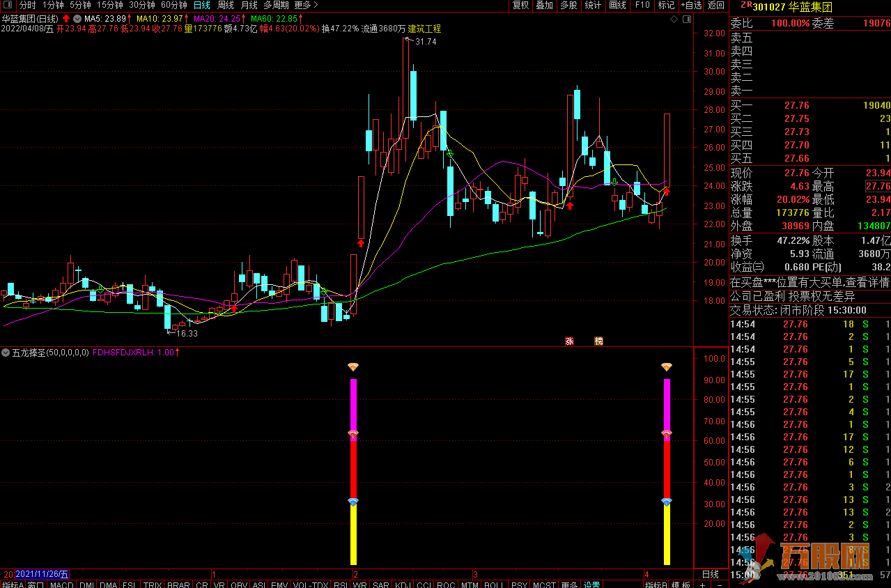Viewport: 891px width, 588px height.
Task: Select the MACD indicator tab
Action: pyautogui.click(x=62, y=585)
